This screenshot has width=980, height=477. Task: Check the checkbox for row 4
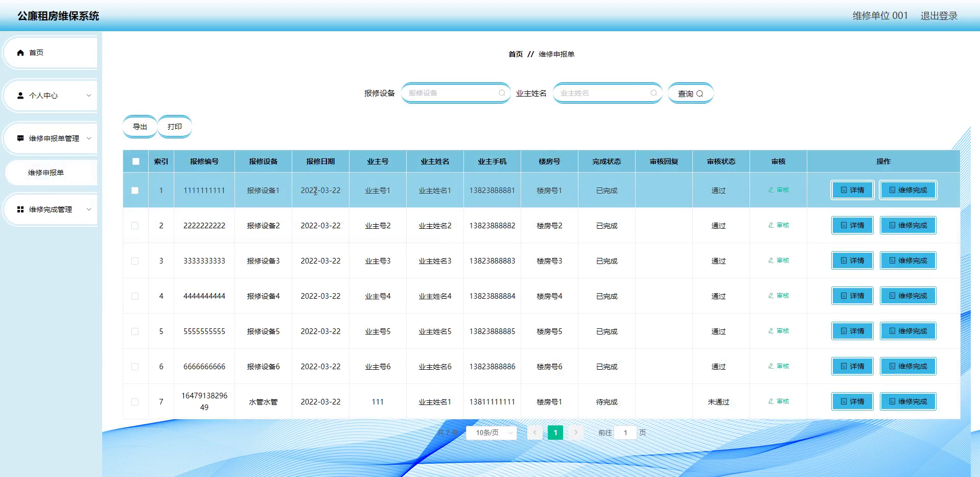135,296
